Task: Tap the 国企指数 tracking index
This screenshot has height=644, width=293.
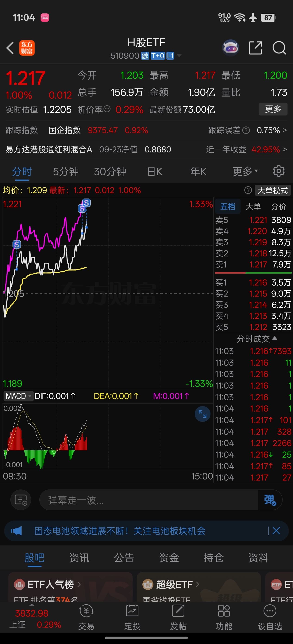Action: pos(64,130)
